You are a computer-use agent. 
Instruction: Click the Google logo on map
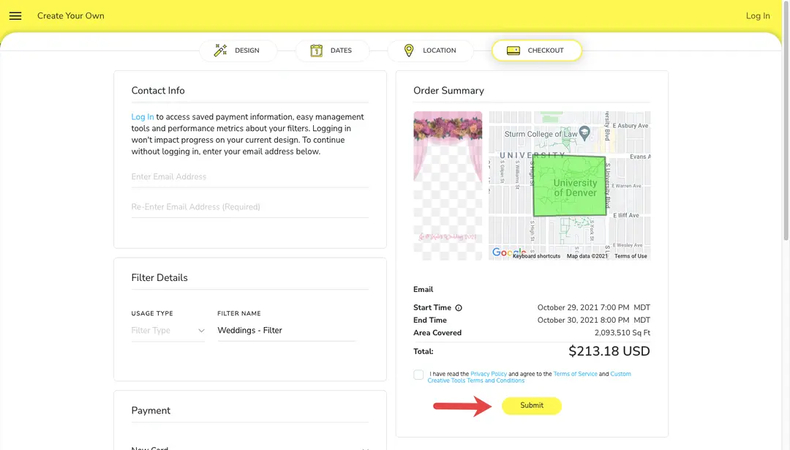coord(508,253)
